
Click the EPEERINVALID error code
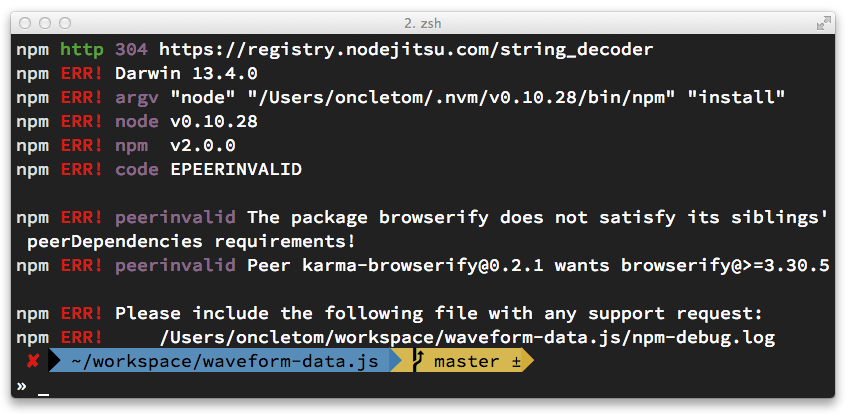pyautogui.click(x=236, y=170)
